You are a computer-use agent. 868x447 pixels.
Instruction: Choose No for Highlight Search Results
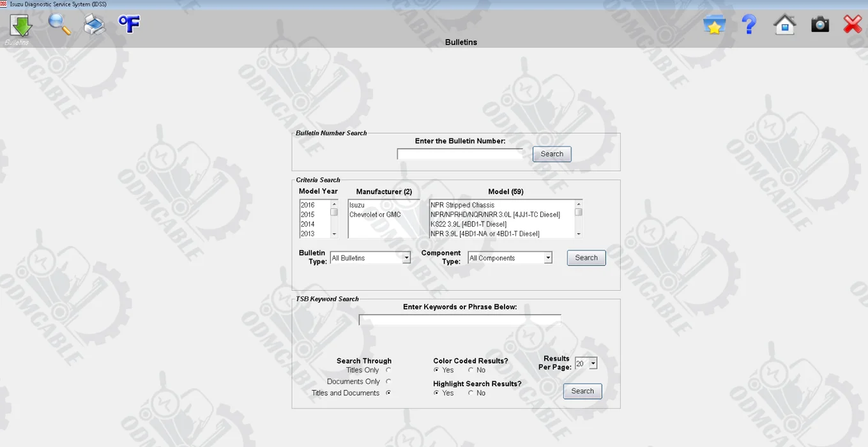471,393
